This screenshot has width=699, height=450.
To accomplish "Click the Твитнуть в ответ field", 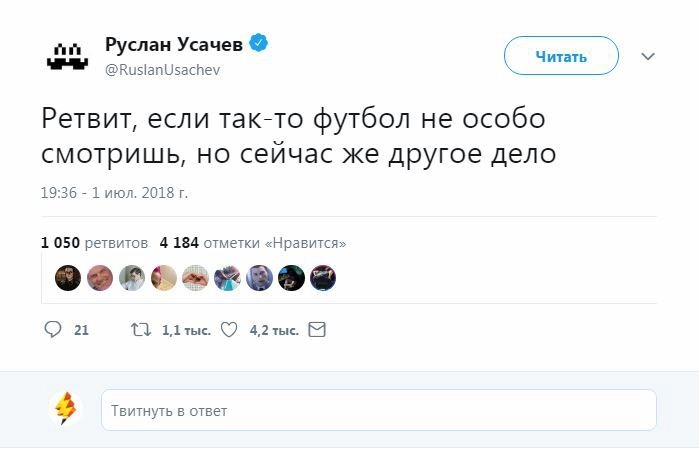I will tap(378, 410).
